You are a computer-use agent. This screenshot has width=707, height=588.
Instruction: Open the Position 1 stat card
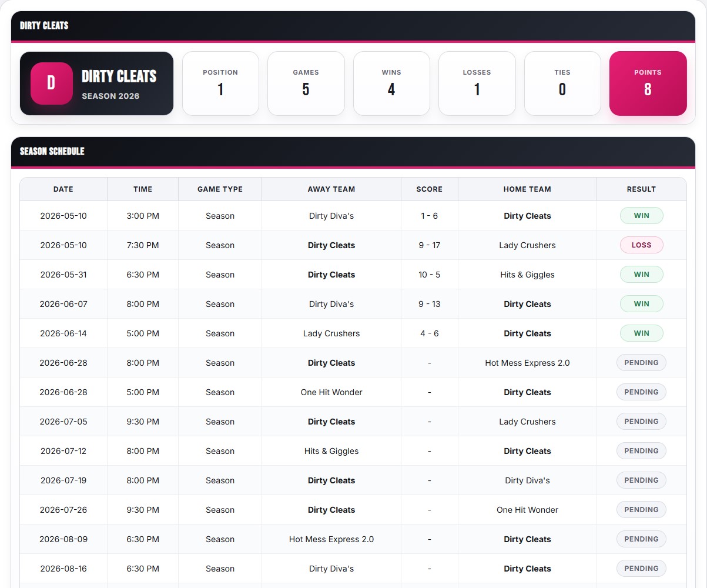pos(220,83)
